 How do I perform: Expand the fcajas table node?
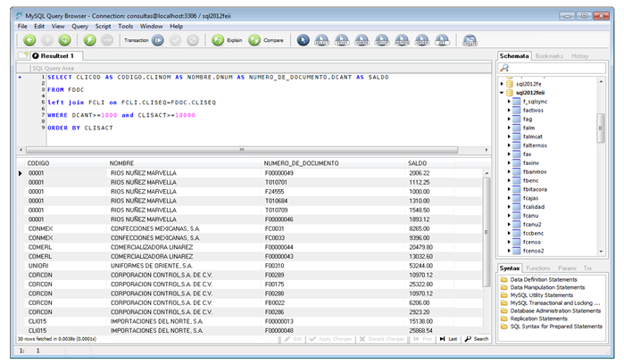pyautogui.click(x=509, y=198)
